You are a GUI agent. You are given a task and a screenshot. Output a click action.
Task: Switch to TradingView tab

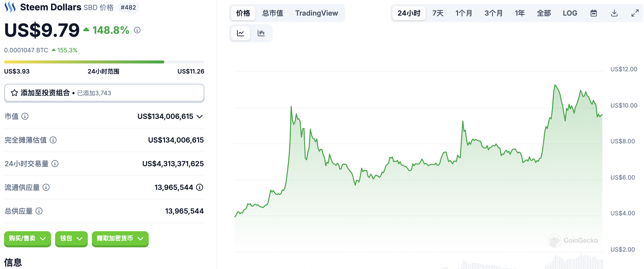tap(316, 13)
